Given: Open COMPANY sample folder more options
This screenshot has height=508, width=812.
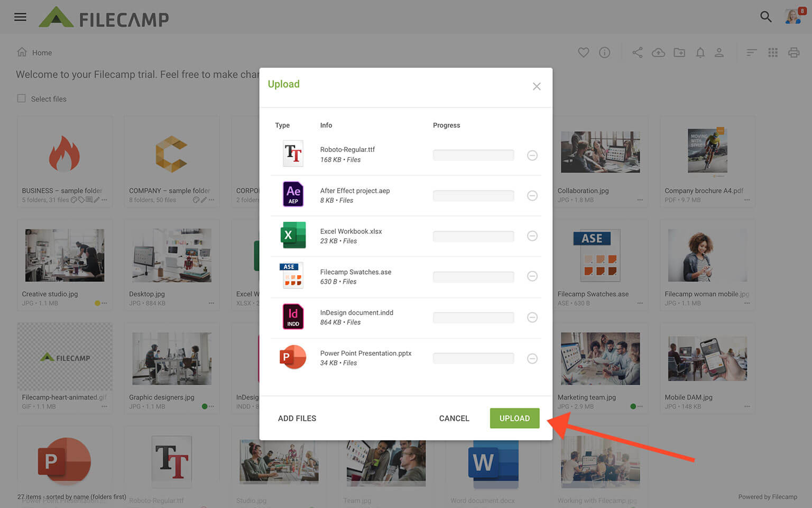Looking at the screenshot, I should (211, 200).
